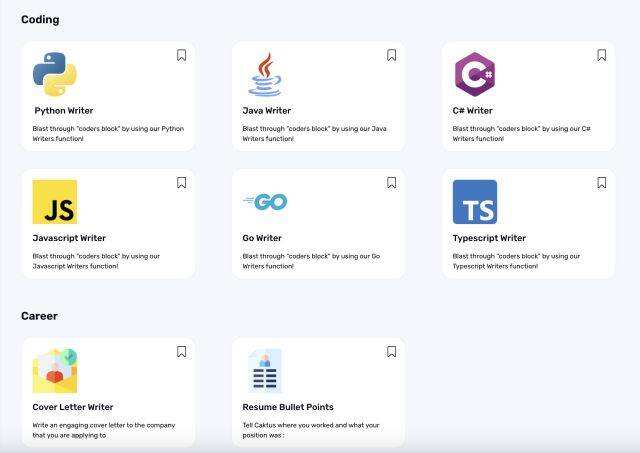Click the Resume document icon
The width and height of the screenshot is (640, 453).
click(x=265, y=371)
